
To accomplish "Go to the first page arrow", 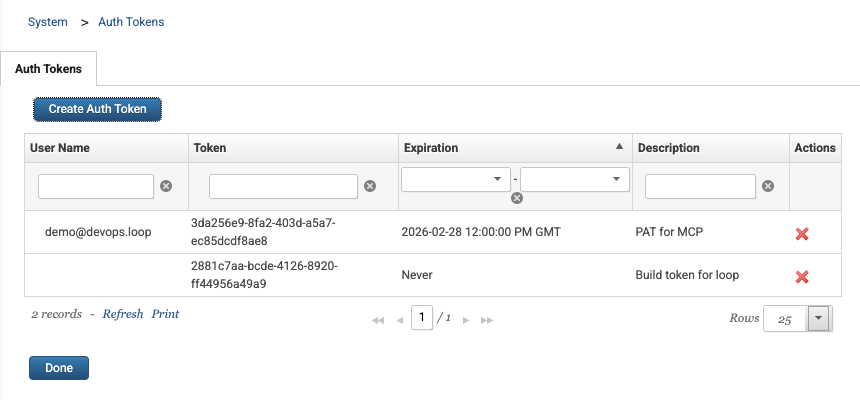I will (378, 320).
